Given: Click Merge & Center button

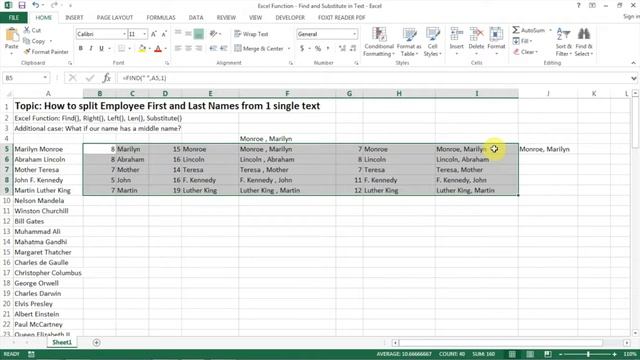Looking at the screenshot, I should pos(259,49).
